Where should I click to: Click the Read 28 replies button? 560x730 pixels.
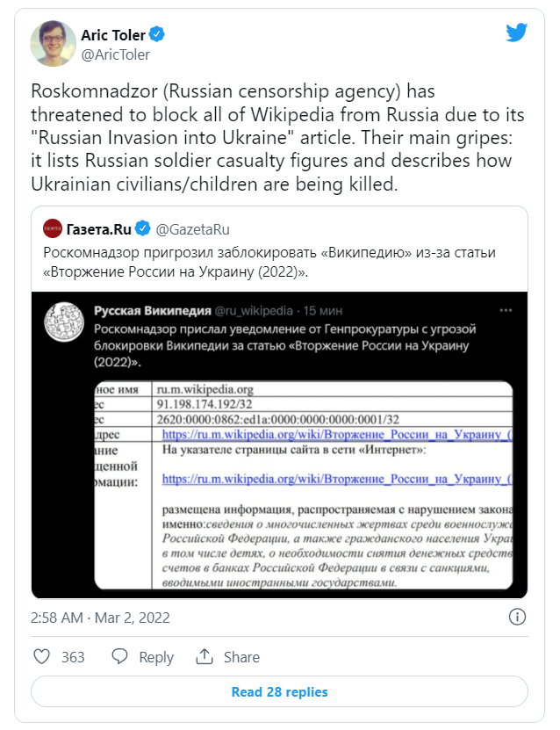[x=279, y=692]
